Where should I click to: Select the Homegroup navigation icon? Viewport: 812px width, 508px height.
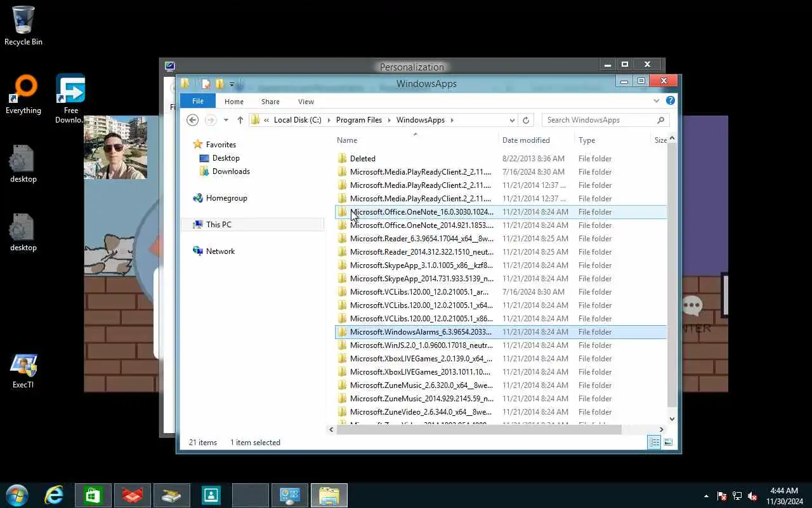coord(198,198)
